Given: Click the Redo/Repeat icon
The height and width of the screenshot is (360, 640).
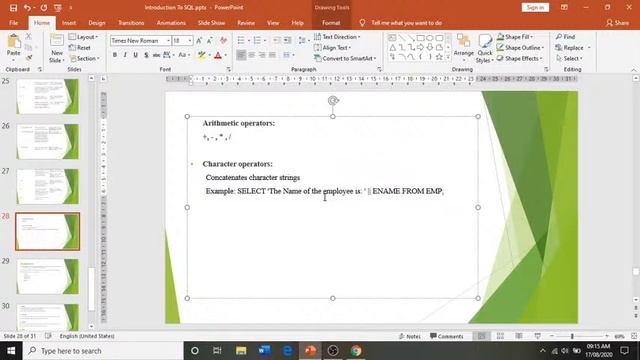Looking at the screenshot, I should 44,8.
